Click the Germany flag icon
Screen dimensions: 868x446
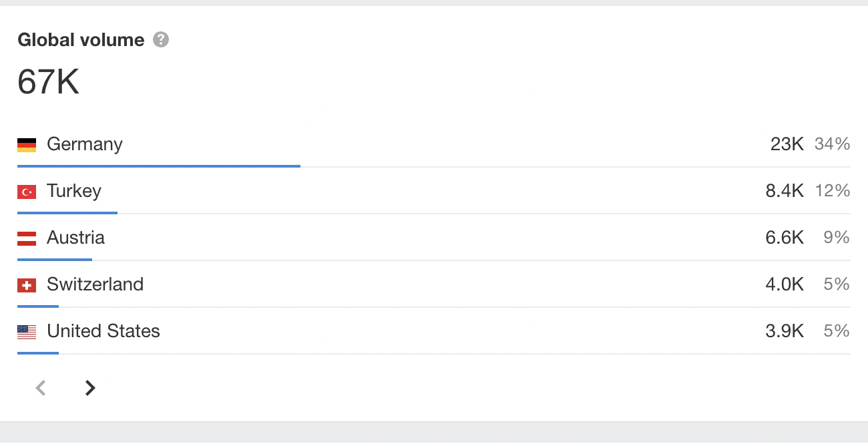[x=27, y=145]
